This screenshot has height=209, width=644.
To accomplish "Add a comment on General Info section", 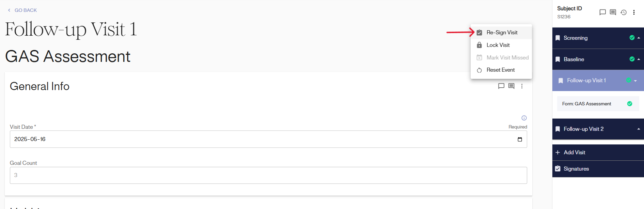I will 501,86.
